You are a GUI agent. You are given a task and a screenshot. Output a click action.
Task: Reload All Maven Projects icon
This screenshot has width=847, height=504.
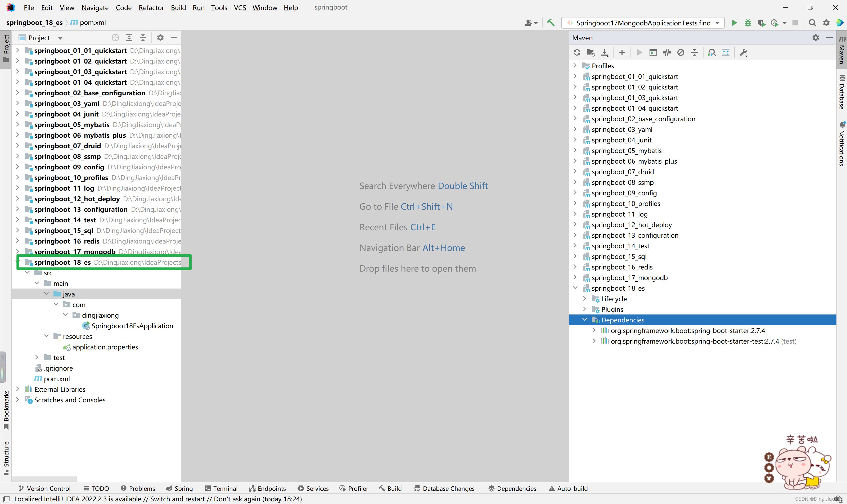click(577, 53)
